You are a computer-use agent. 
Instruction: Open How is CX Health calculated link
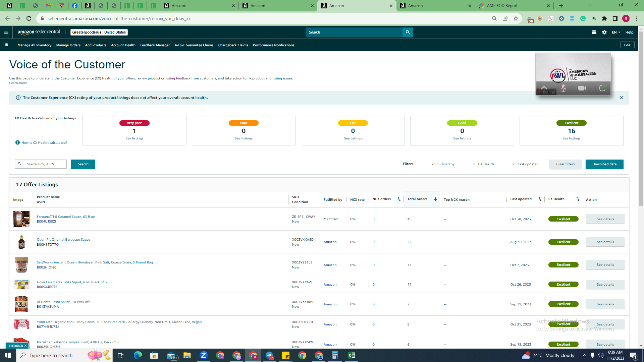pos(44,143)
